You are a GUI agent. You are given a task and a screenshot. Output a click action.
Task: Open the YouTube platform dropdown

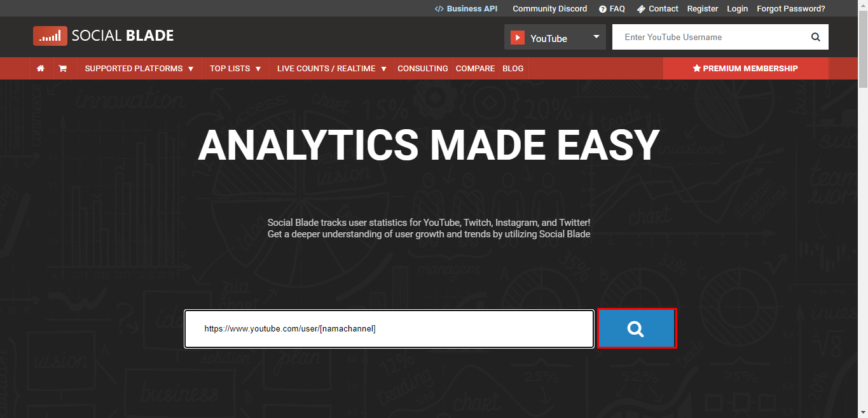point(555,38)
